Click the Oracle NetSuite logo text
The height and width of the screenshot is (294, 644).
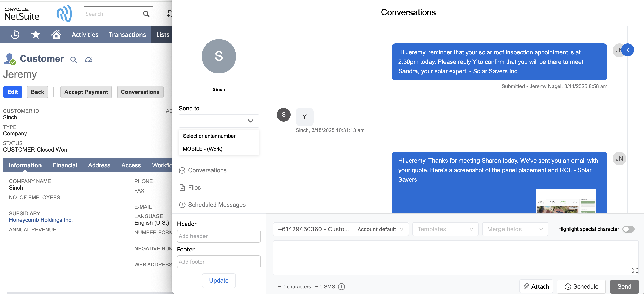pyautogui.click(x=22, y=14)
